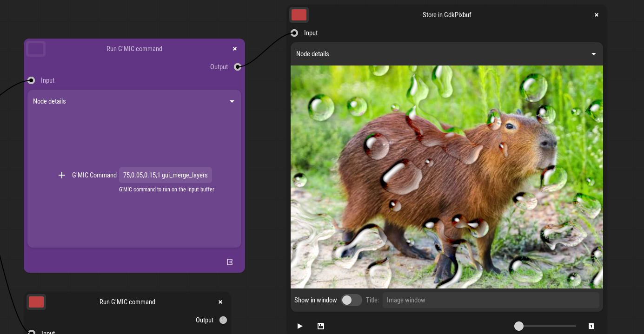Close the lower Run G'MIC command node

coord(220,302)
